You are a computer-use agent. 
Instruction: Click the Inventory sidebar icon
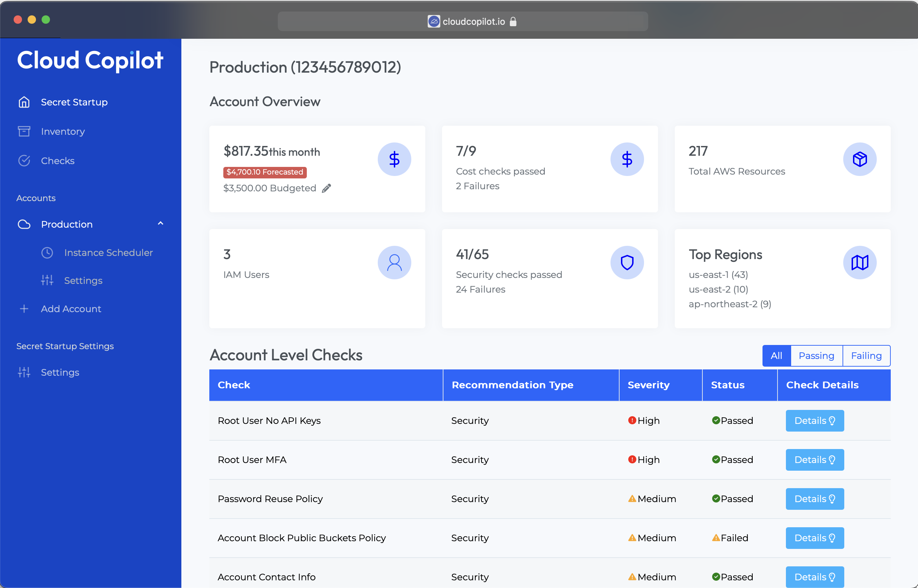(23, 131)
